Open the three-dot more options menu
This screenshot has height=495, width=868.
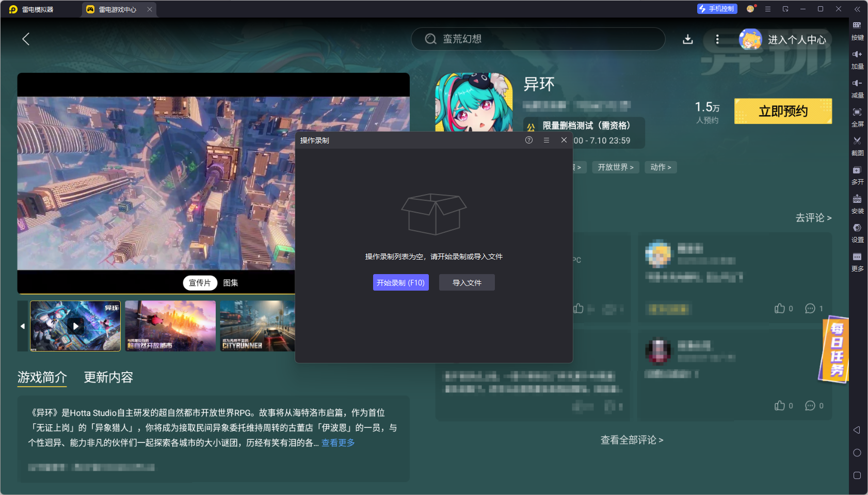717,39
